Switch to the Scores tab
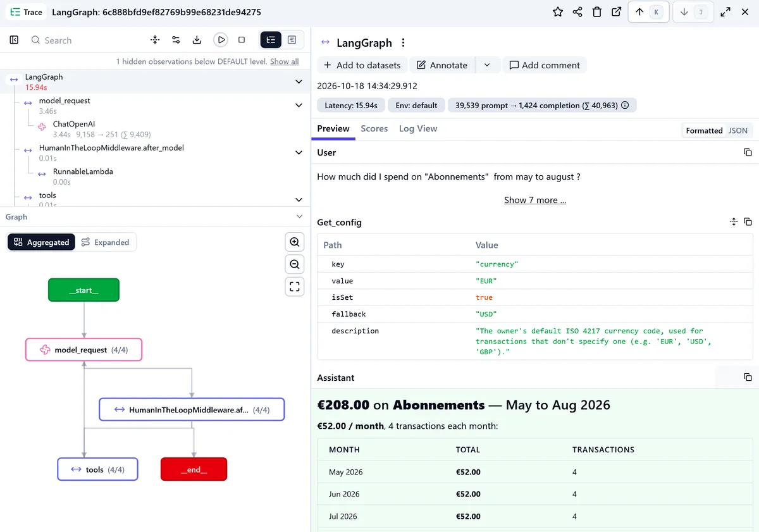This screenshot has width=759, height=532. [x=374, y=128]
